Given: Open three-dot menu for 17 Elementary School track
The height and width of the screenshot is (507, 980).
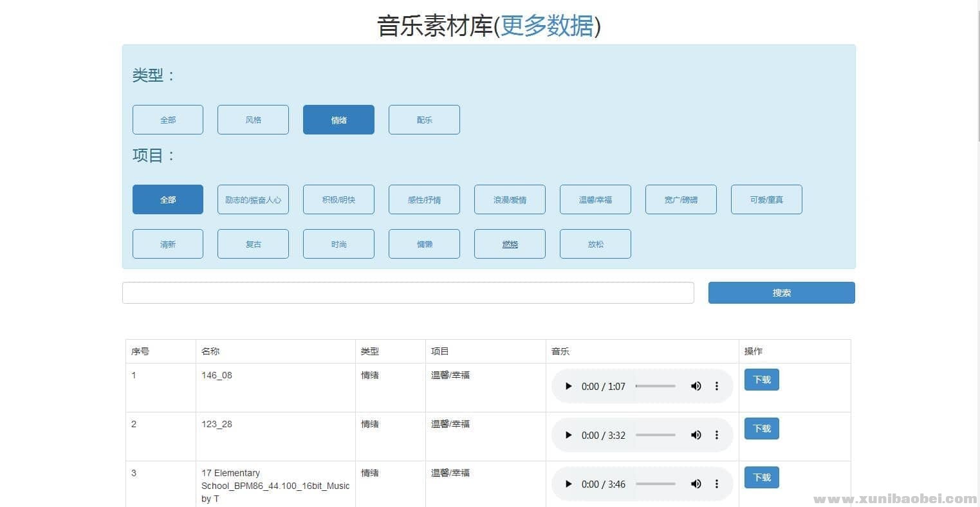Looking at the screenshot, I should [x=717, y=484].
